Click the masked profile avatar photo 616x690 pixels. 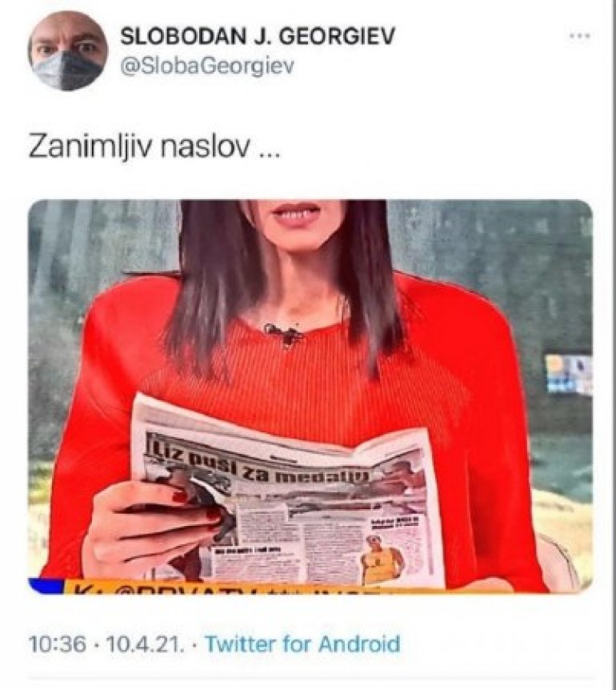coord(68,51)
